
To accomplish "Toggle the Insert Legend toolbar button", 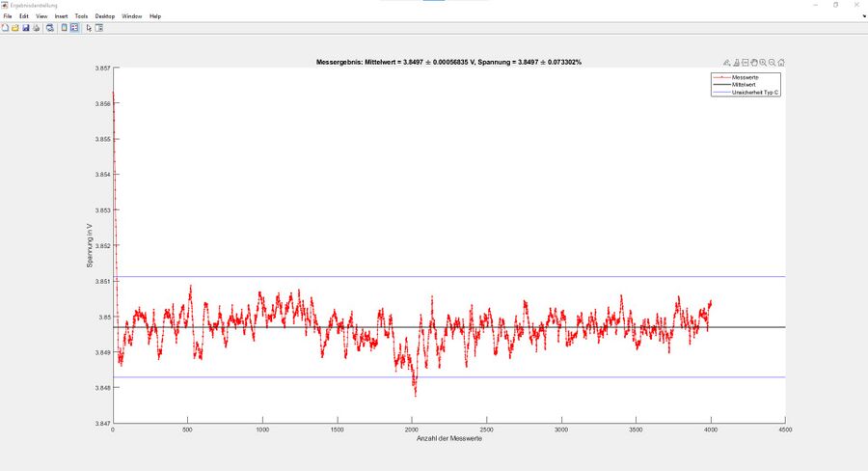I will pyautogui.click(x=73, y=28).
